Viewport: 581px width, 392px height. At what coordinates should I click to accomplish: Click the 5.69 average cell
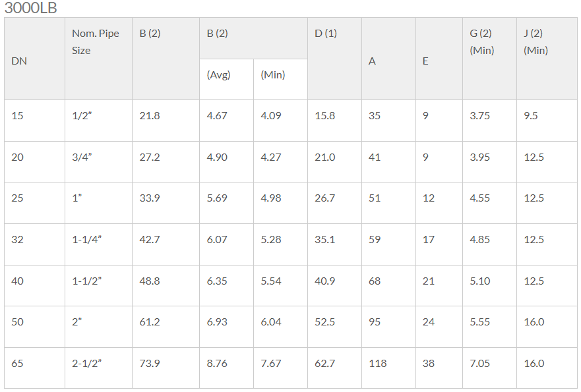[226, 203]
